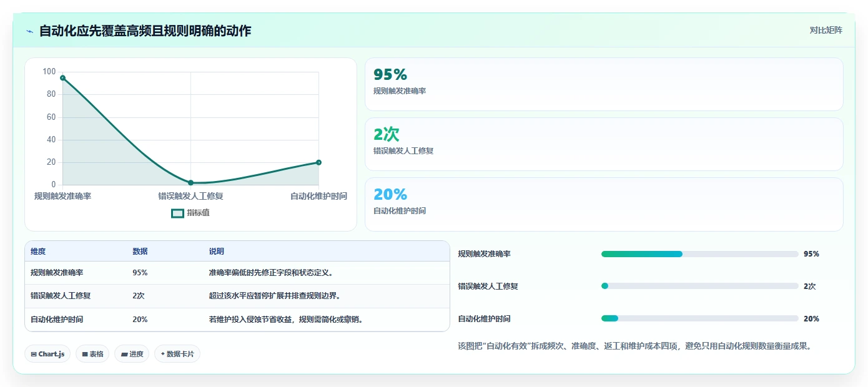This screenshot has width=868, height=387.
Task: Click the 表格 tag
Action: (x=92, y=354)
